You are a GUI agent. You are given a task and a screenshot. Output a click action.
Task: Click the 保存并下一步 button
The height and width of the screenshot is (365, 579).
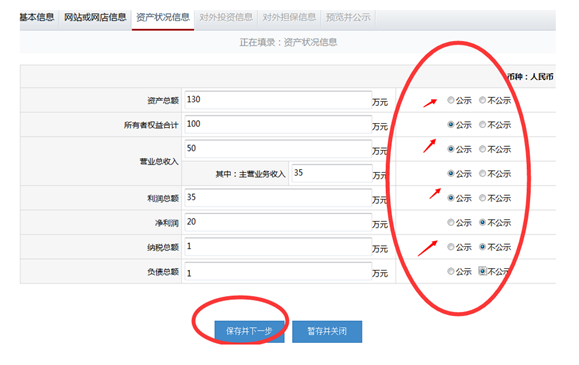pos(249,331)
